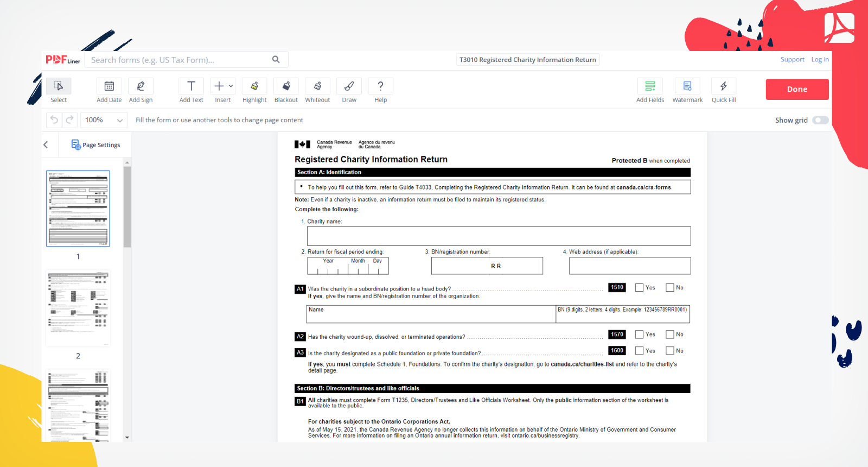Click the search magnifier icon
The image size is (868, 467).
tap(276, 60)
